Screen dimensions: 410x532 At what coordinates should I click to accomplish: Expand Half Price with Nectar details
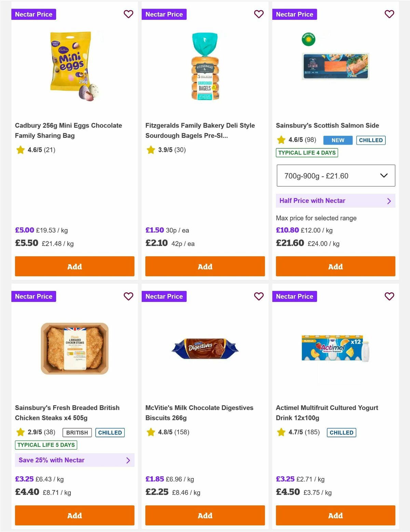coord(335,201)
